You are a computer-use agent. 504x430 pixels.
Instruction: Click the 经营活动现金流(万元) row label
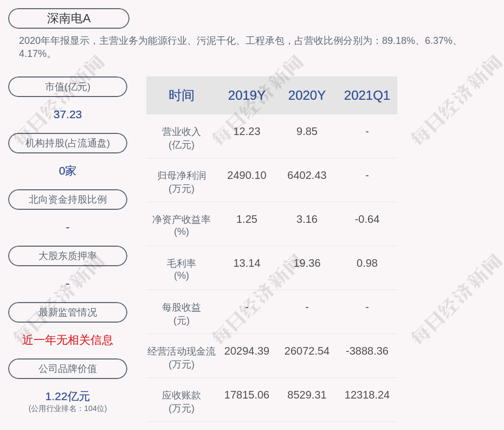182,358
